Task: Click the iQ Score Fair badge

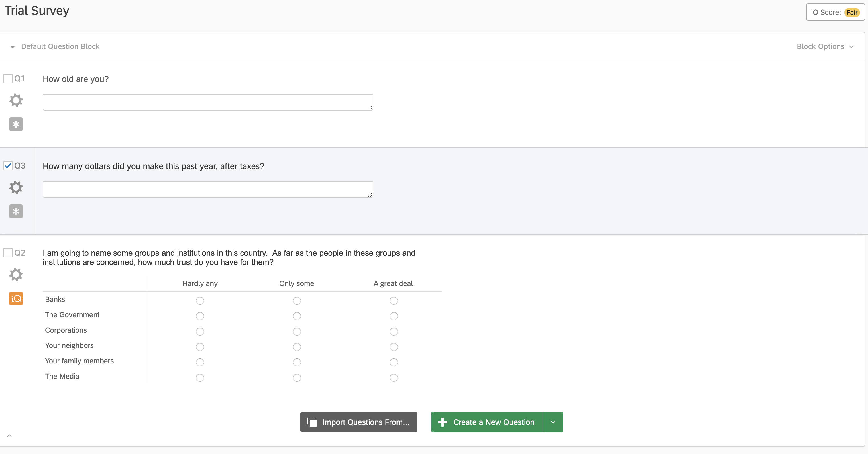Action: point(851,13)
